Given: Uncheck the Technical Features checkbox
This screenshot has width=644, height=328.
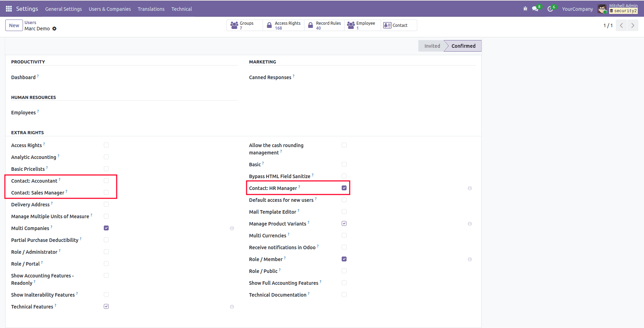Looking at the screenshot, I should [x=106, y=306].
